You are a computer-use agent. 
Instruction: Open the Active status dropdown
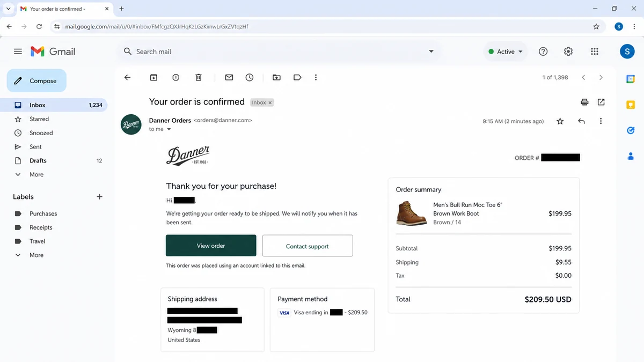coord(506,51)
